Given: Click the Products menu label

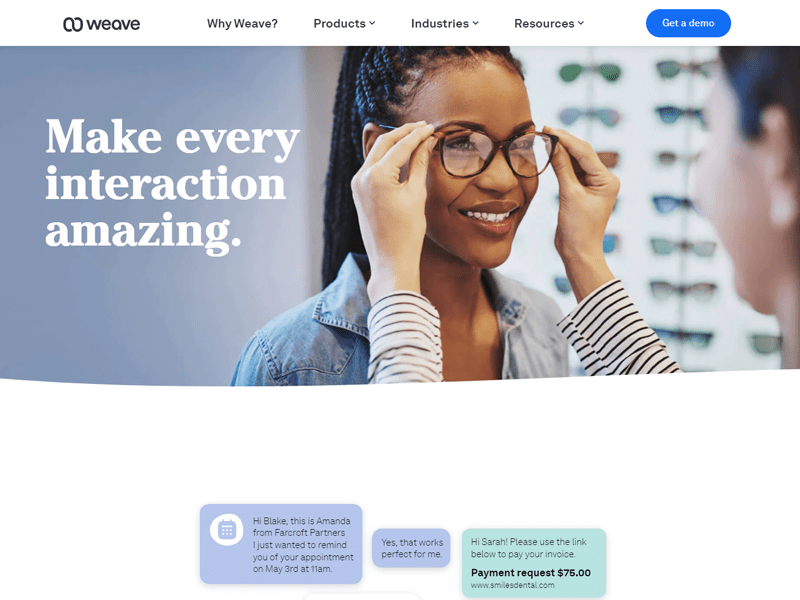Looking at the screenshot, I should coord(339,23).
